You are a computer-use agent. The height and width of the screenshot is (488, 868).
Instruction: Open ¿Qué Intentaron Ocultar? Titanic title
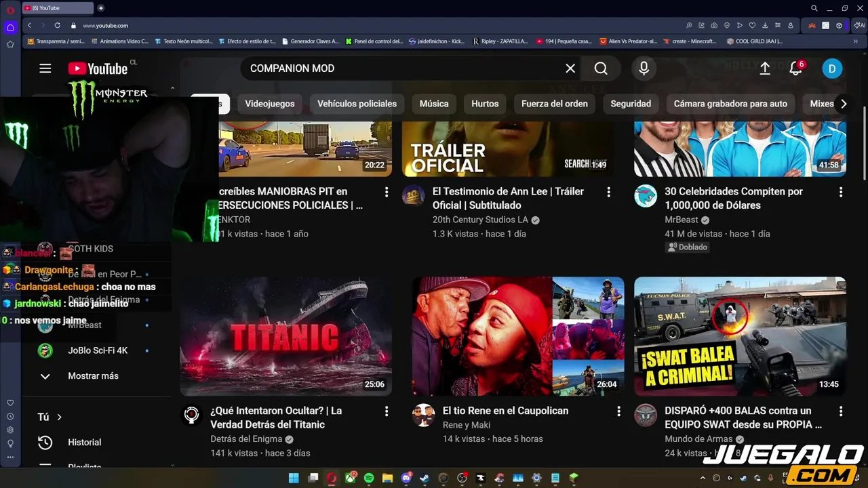pyautogui.click(x=276, y=418)
